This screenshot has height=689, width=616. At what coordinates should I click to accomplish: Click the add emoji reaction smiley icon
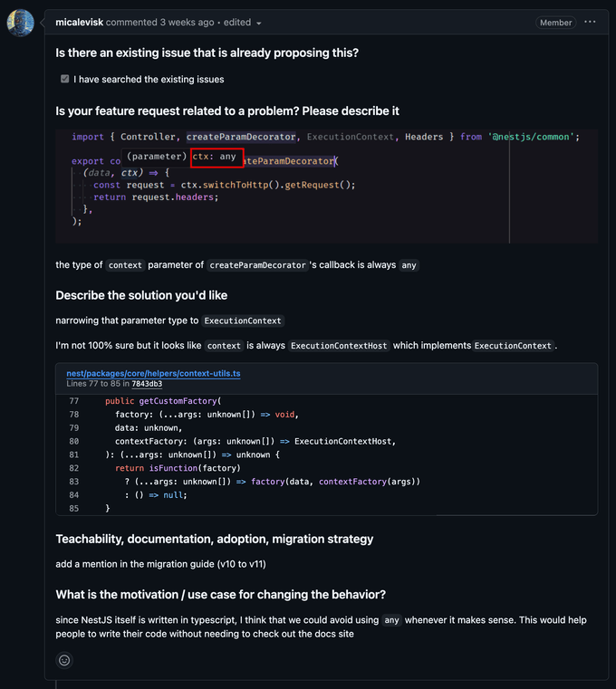[x=64, y=660]
